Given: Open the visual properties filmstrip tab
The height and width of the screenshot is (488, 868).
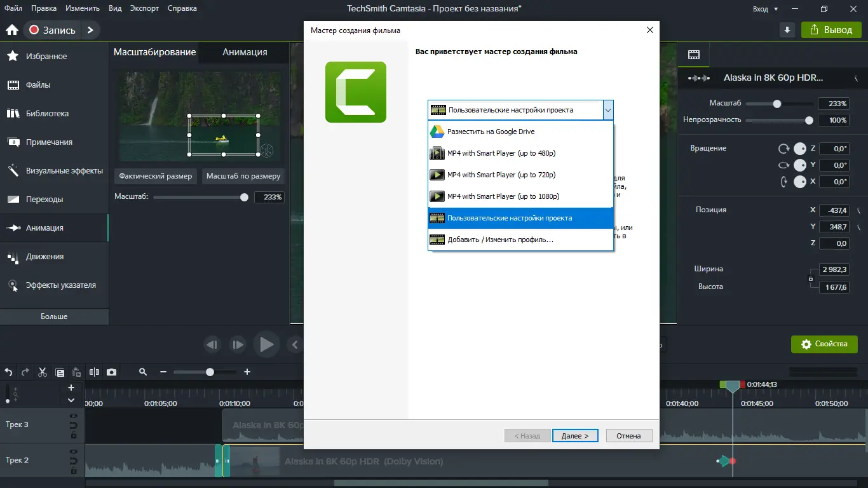Looking at the screenshot, I should click(694, 55).
